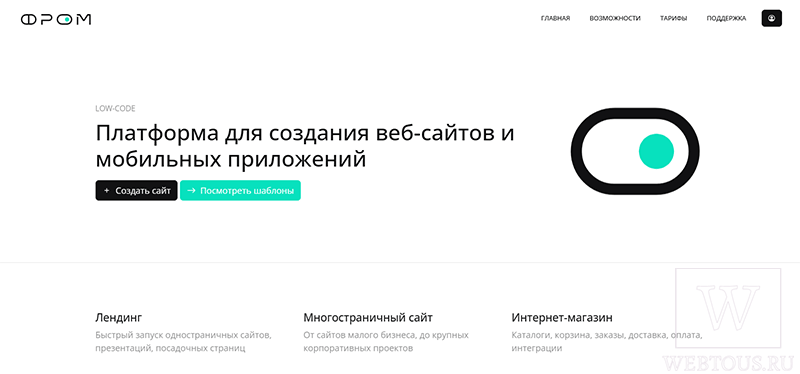This screenshot has height=374, width=800.
Task: Open the user account icon button
Action: [771, 18]
